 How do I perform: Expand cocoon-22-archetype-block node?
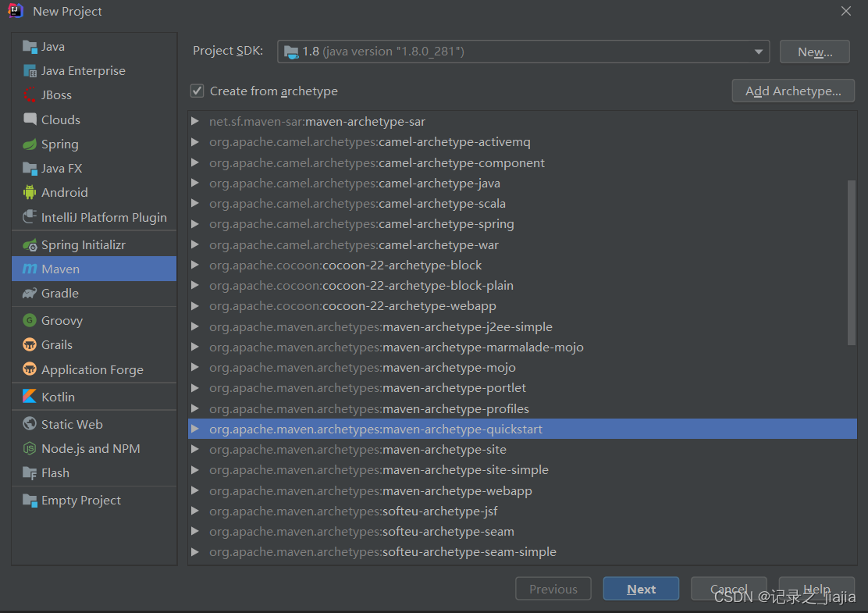(195, 265)
